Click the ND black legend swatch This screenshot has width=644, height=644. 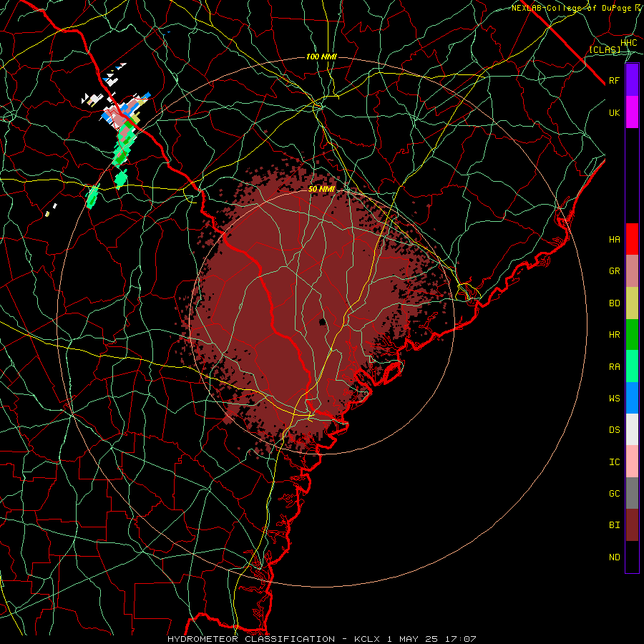point(632,557)
